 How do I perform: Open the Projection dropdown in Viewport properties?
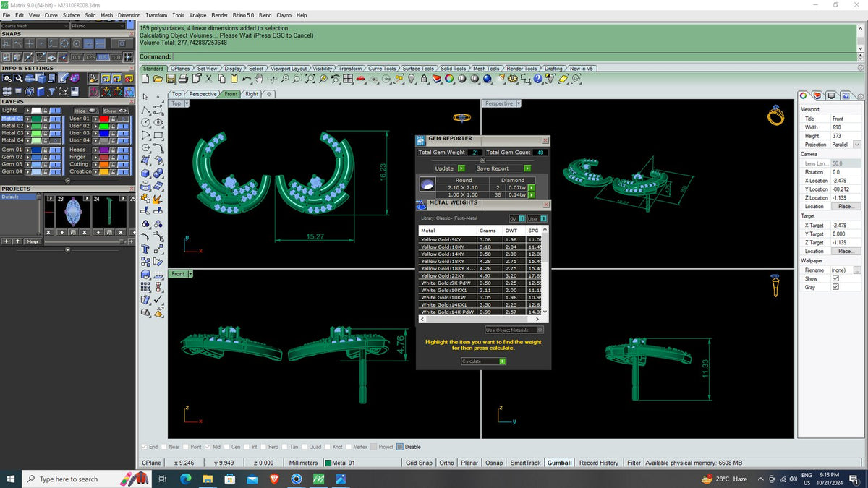click(x=858, y=145)
